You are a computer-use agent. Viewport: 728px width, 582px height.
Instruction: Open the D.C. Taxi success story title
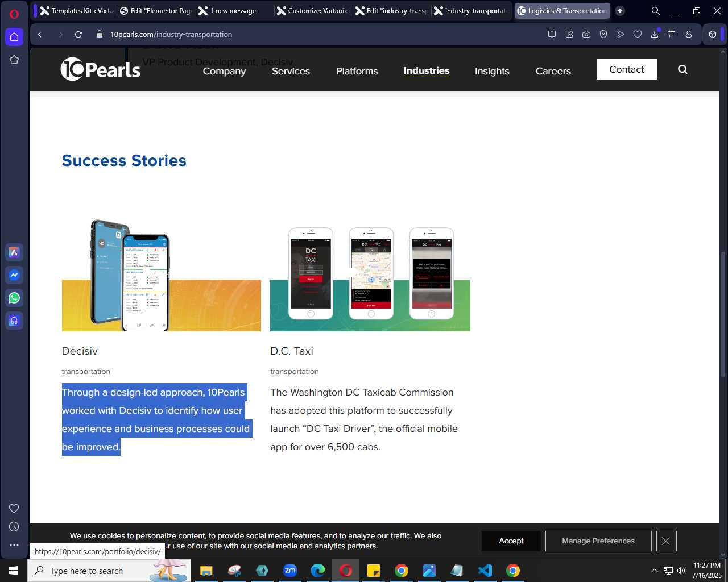pos(292,351)
